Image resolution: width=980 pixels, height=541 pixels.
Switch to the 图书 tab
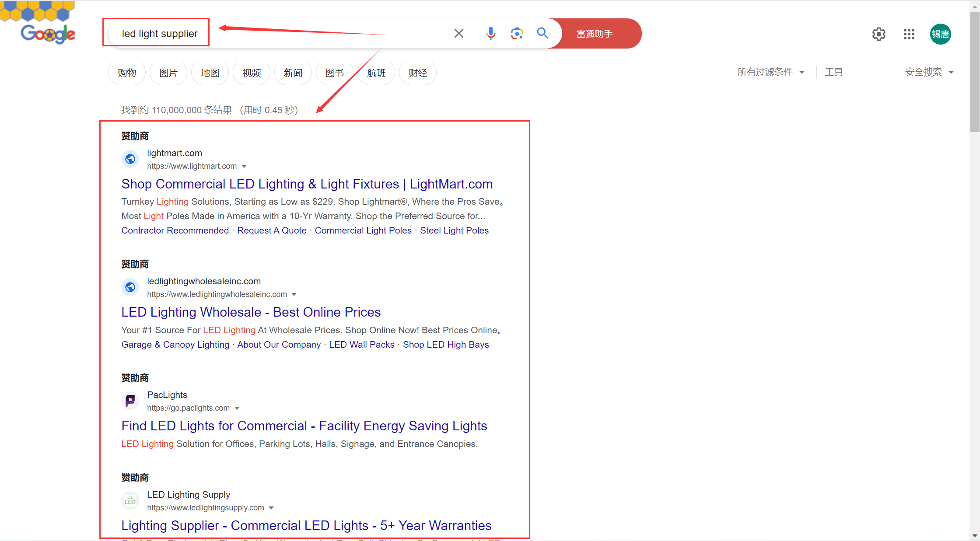pos(335,73)
